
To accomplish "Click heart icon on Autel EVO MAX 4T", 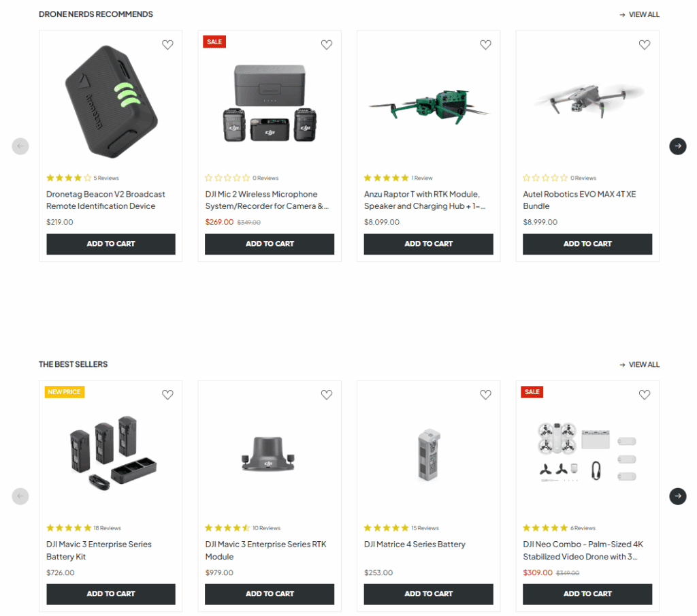I will pos(645,45).
